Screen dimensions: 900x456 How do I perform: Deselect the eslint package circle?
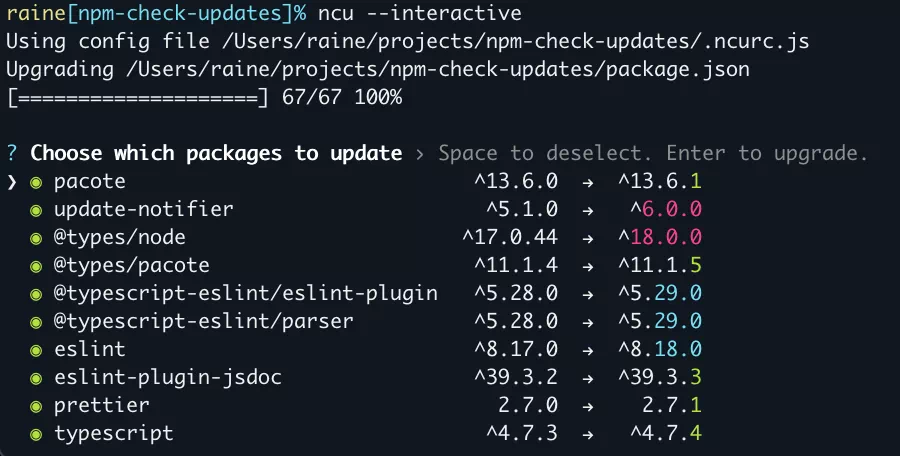click(36, 350)
